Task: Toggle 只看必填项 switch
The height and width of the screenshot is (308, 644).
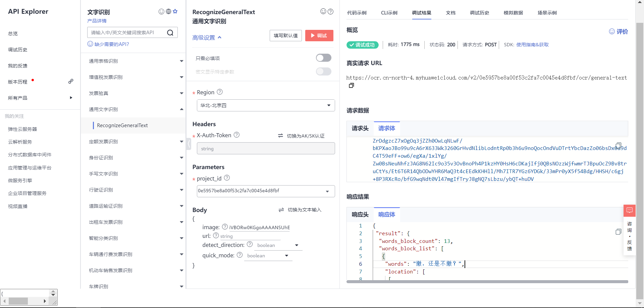Action: pos(324,58)
